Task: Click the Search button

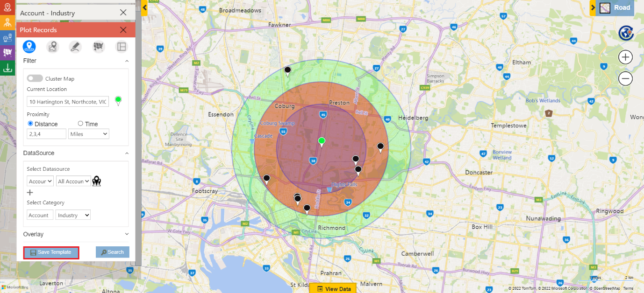Action: tap(112, 252)
